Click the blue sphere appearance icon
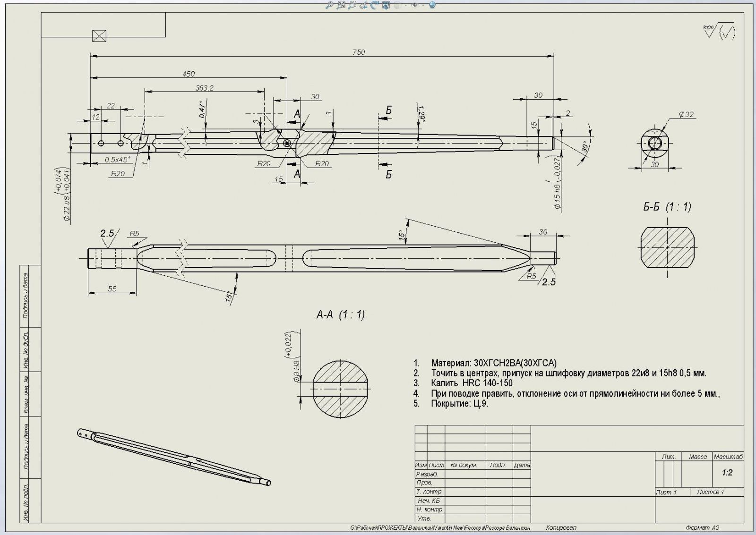Image resolution: width=756 pixels, height=535 pixels. pos(432,5)
